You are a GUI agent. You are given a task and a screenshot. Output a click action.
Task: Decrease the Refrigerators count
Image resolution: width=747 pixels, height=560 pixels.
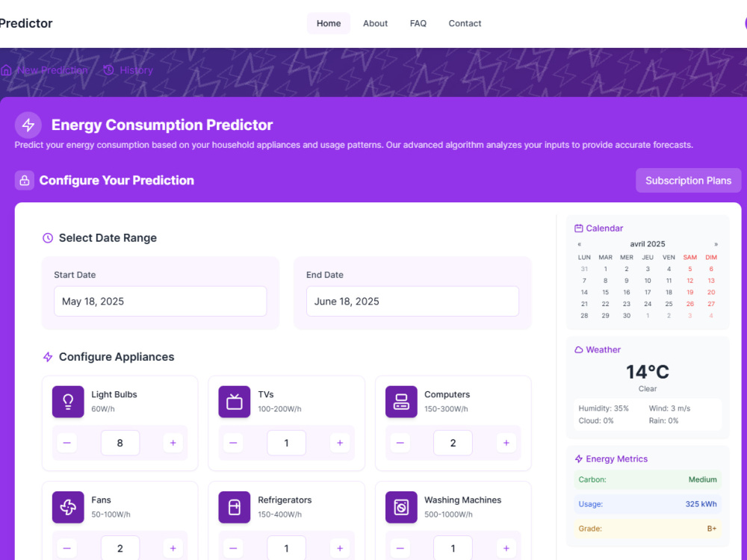(x=233, y=549)
